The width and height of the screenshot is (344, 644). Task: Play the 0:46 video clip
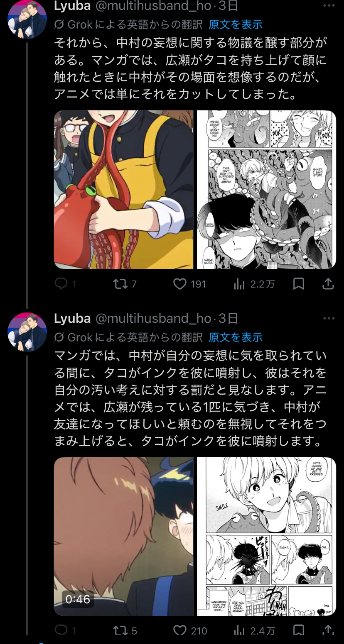coord(124,537)
